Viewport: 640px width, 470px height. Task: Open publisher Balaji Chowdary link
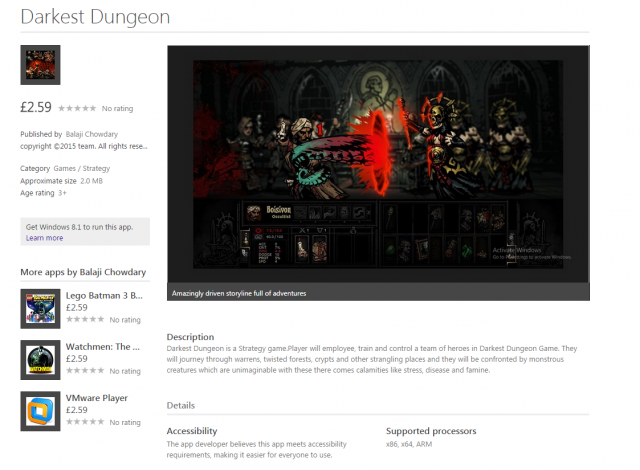coord(91,134)
